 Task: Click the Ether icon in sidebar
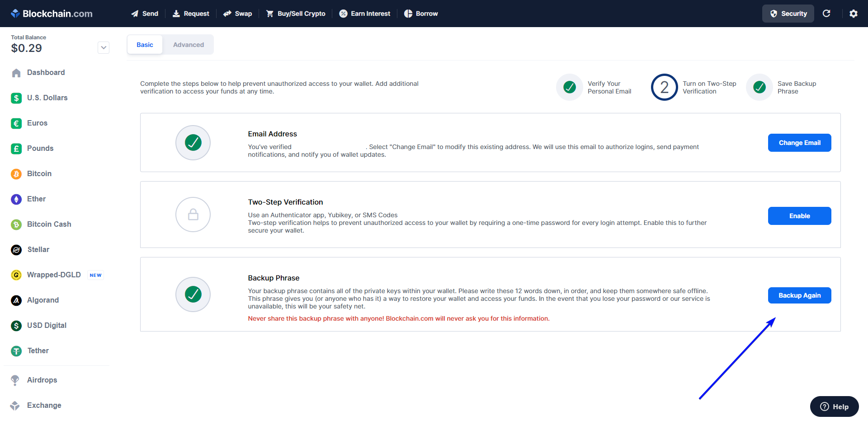coord(16,199)
